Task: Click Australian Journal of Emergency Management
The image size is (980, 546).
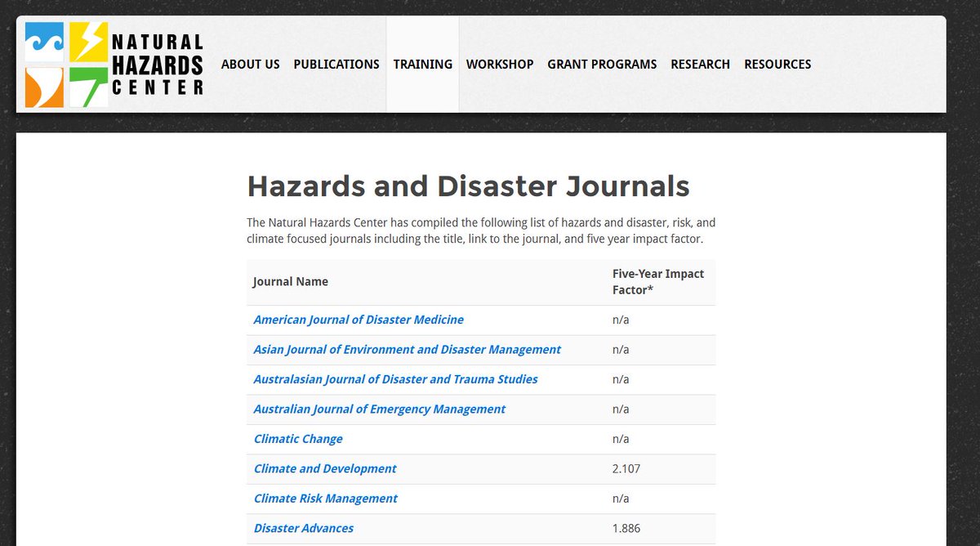Action: (x=378, y=409)
